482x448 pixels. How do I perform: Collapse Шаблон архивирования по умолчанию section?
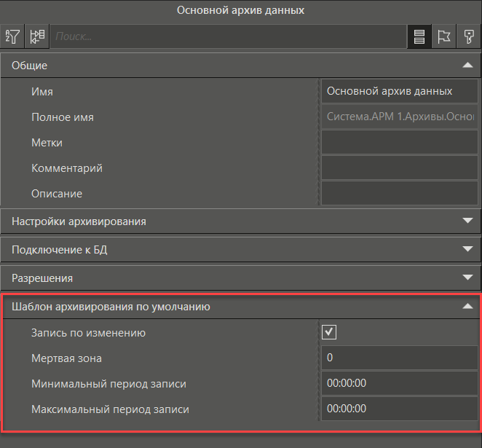coord(467,307)
